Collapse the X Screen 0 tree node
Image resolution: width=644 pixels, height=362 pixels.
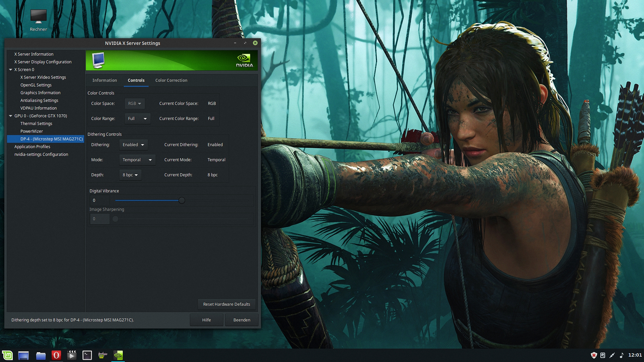pyautogui.click(x=11, y=70)
